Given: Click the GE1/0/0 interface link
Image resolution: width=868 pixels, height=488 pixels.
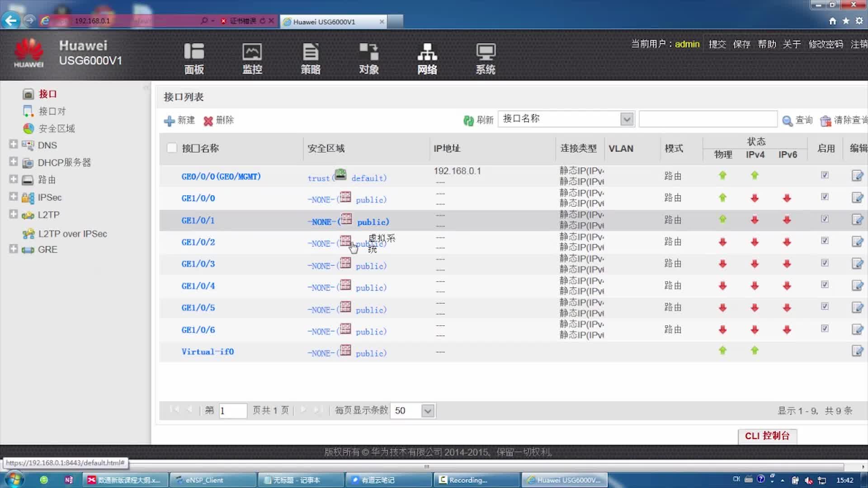Looking at the screenshot, I should (198, 198).
